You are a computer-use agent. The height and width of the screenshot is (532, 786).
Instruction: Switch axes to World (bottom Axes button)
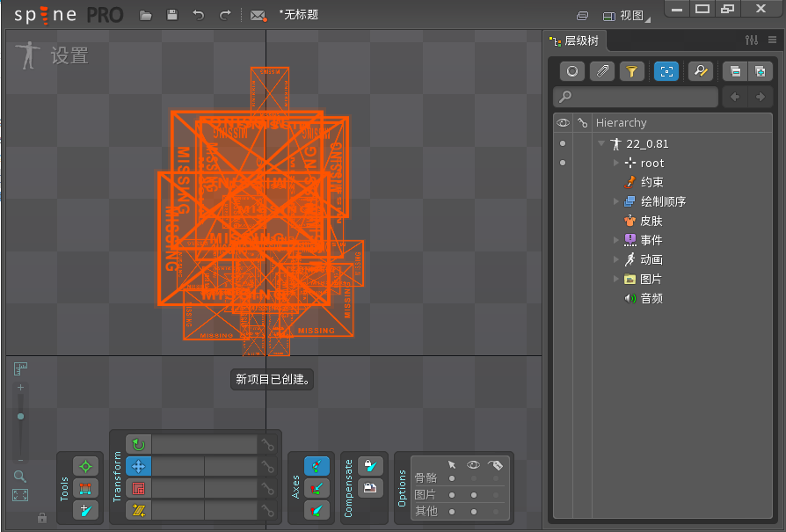coord(317,510)
